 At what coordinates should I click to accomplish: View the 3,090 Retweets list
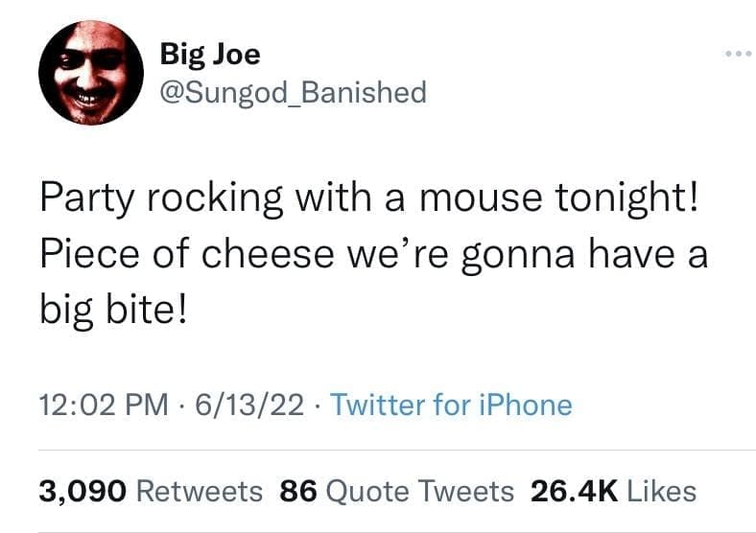[151, 492]
